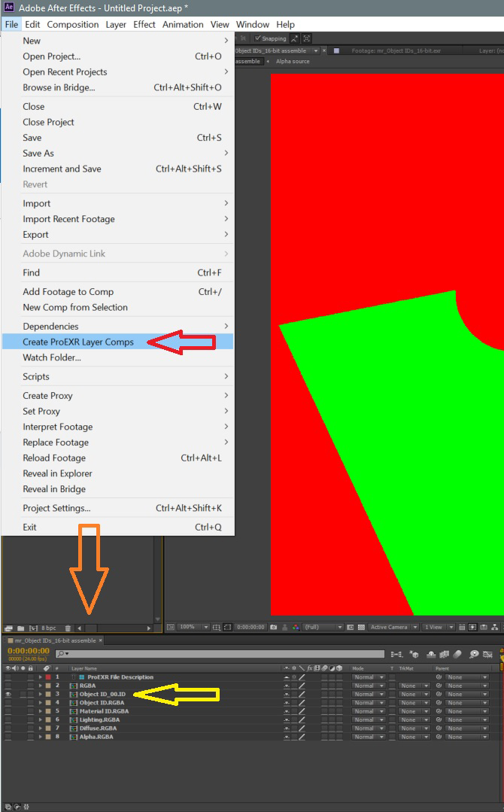This screenshot has width=504, height=812.
Task: Open Mode dropdown for RGBA layer
Action: click(369, 686)
